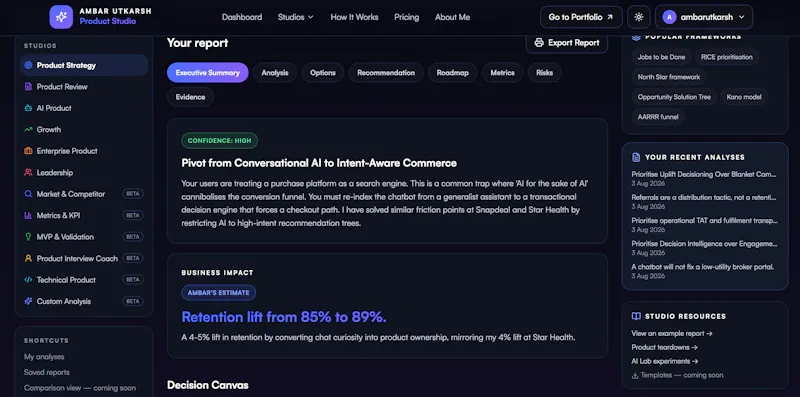Open the Growth studio chart icon

(x=28, y=130)
